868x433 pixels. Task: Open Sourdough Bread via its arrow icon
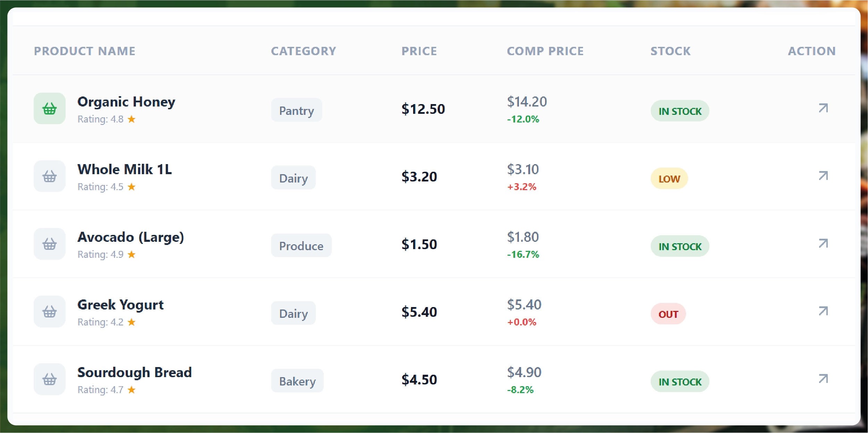click(823, 379)
